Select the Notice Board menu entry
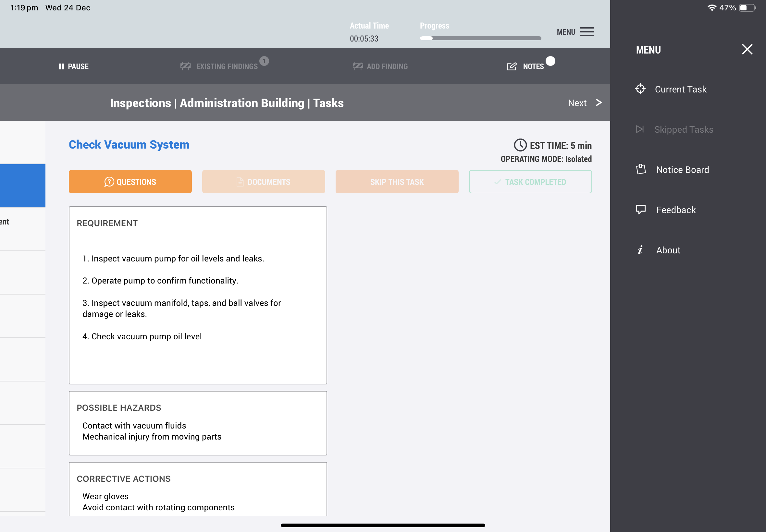Image resolution: width=766 pixels, height=532 pixels. coord(682,170)
